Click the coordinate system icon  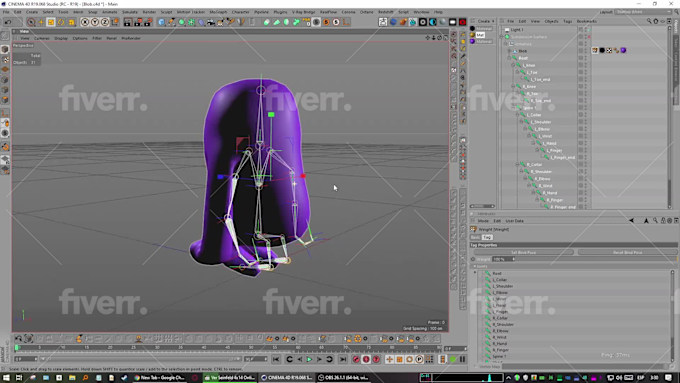115,22
